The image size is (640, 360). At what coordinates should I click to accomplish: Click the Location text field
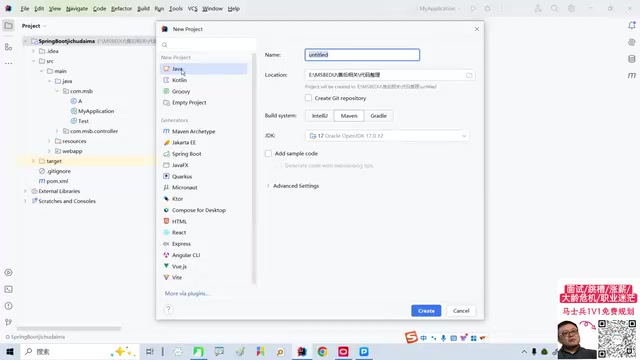[x=384, y=75]
